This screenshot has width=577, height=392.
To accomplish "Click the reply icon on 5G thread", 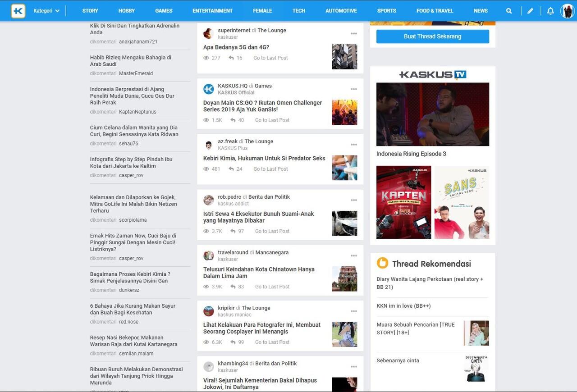I will [231, 58].
